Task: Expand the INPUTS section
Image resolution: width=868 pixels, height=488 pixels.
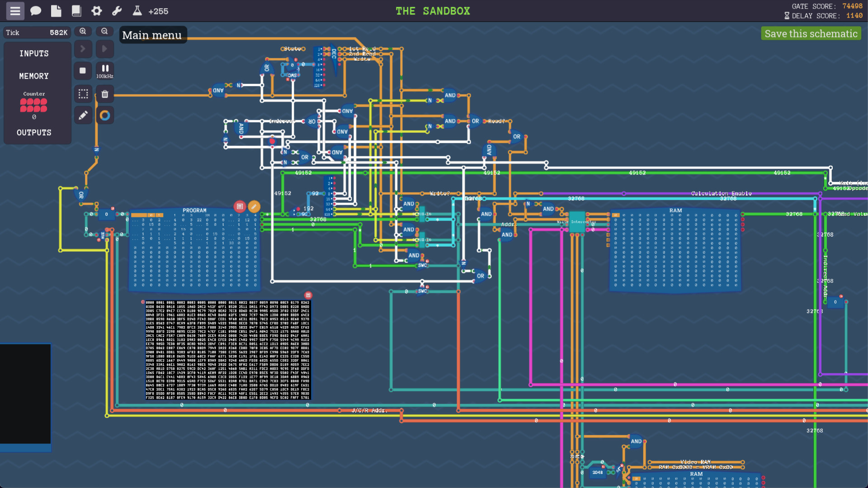Action: [x=33, y=53]
